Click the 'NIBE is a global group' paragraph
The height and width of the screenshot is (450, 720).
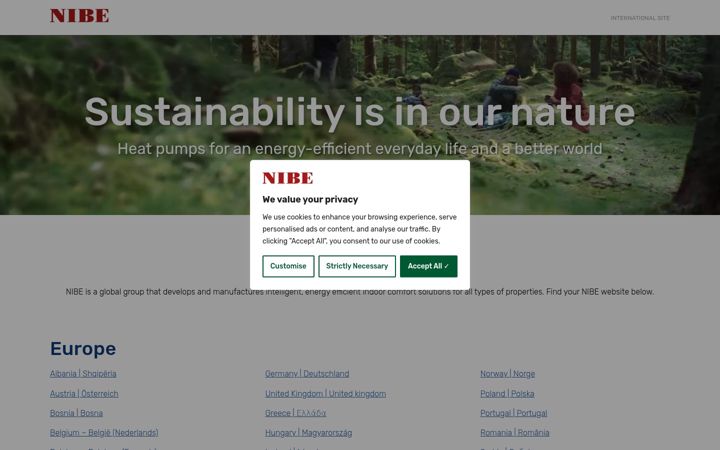(x=360, y=292)
